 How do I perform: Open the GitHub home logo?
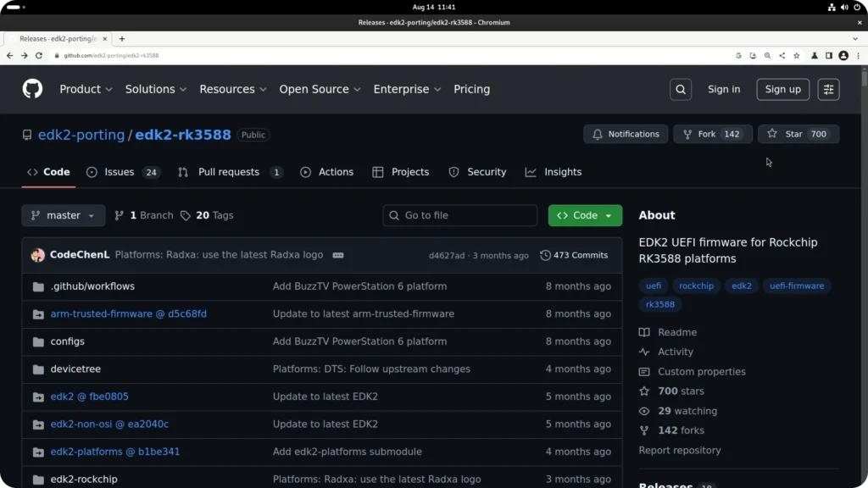click(33, 88)
